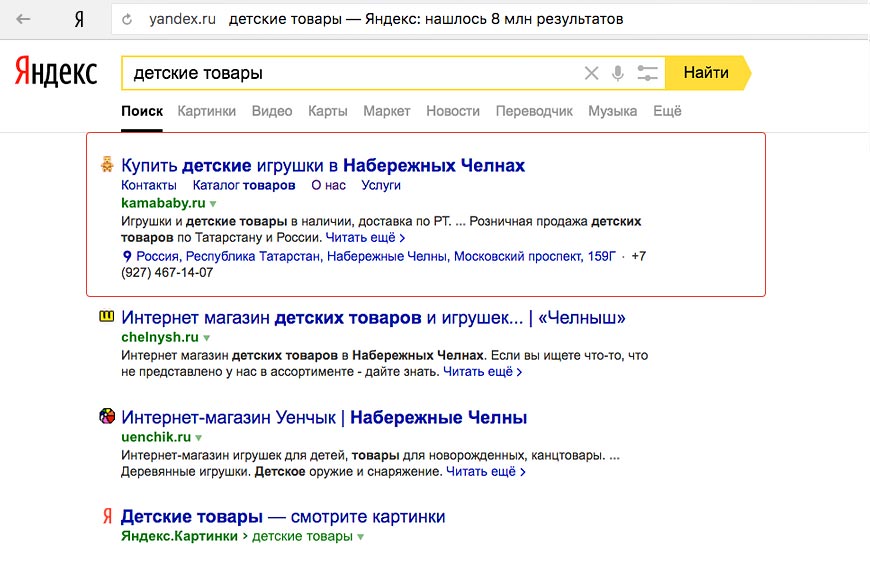This screenshot has width=870, height=569.
Task: Click the Uenchik colorful favicon
Action: (x=106, y=417)
